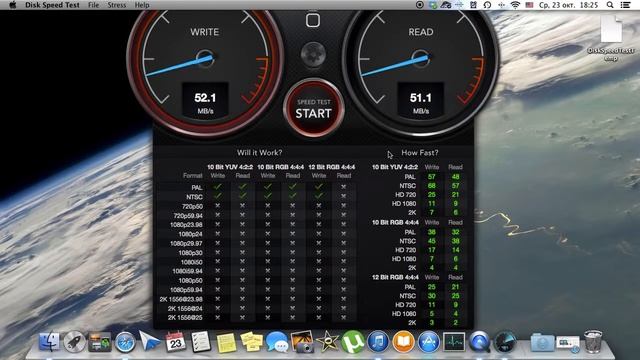The height and width of the screenshot is (360, 640).
Task: Click the 12 Bit RGB NTSC write value "30"
Action: [x=431, y=296]
